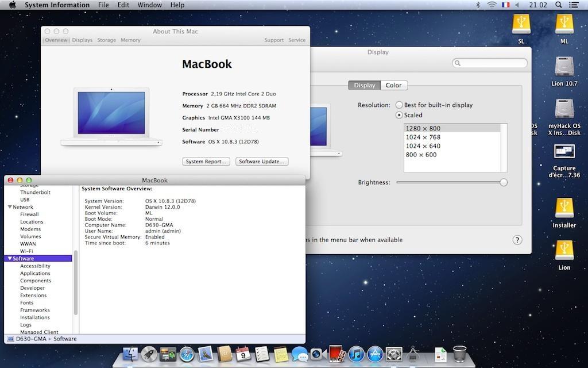Switch to Memory tab in About This Mac
The height and width of the screenshot is (368, 588).
pos(130,40)
